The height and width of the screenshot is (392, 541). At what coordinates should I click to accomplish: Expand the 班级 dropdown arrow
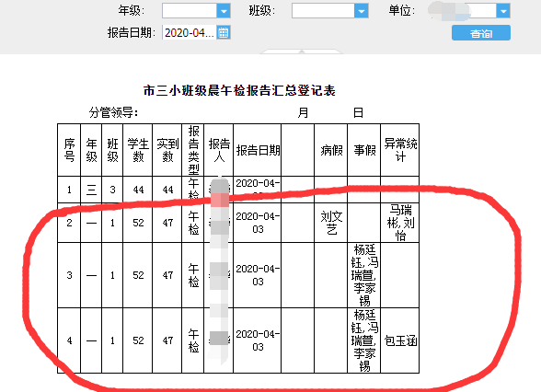coord(362,11)
